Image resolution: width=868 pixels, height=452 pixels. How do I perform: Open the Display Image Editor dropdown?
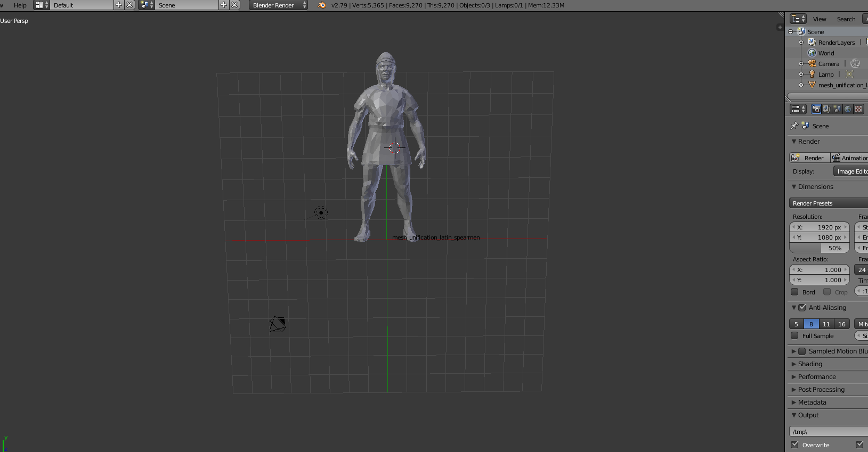click(x=850, y=171)
